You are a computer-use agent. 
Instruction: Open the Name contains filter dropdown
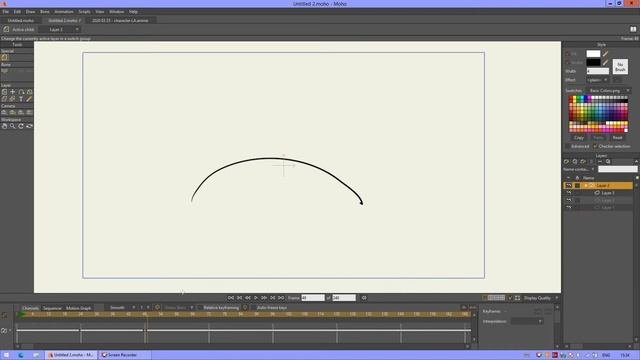point(579,169)
